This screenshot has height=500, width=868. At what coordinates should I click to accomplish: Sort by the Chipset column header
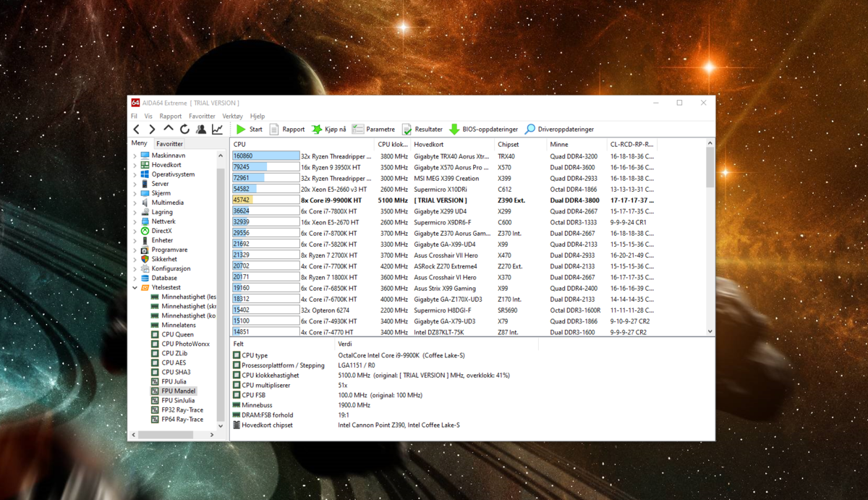(x=521, y=144)
